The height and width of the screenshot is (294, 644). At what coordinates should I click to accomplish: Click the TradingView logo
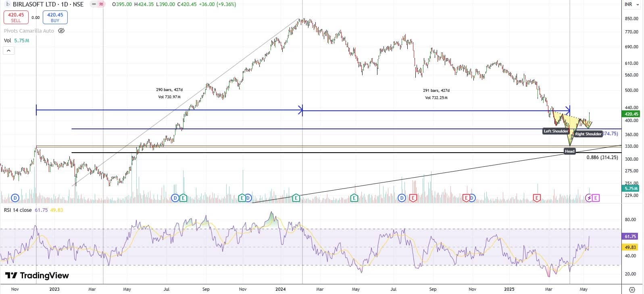37,275
